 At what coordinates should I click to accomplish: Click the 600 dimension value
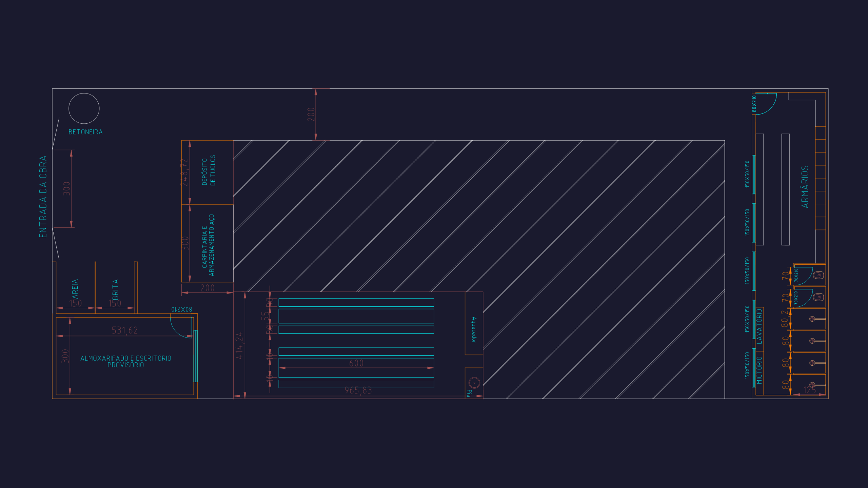pyautogui.click(x=356, y=363)
